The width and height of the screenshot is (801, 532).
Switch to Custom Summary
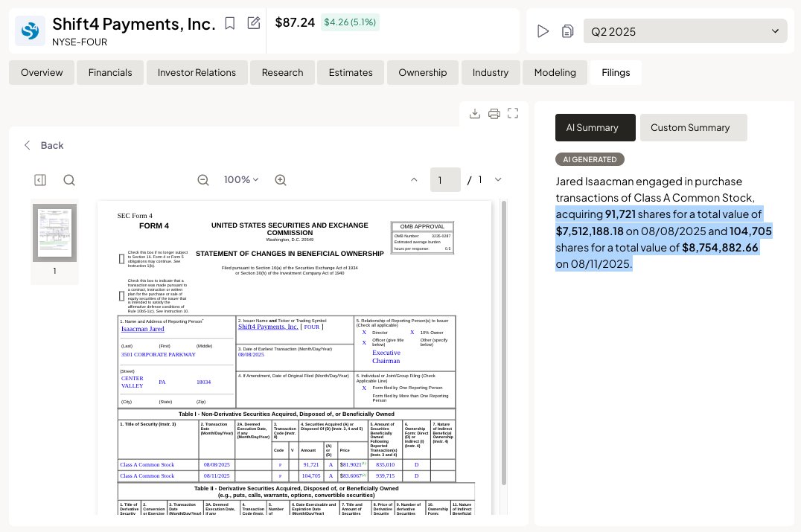(x=693, y=128)
